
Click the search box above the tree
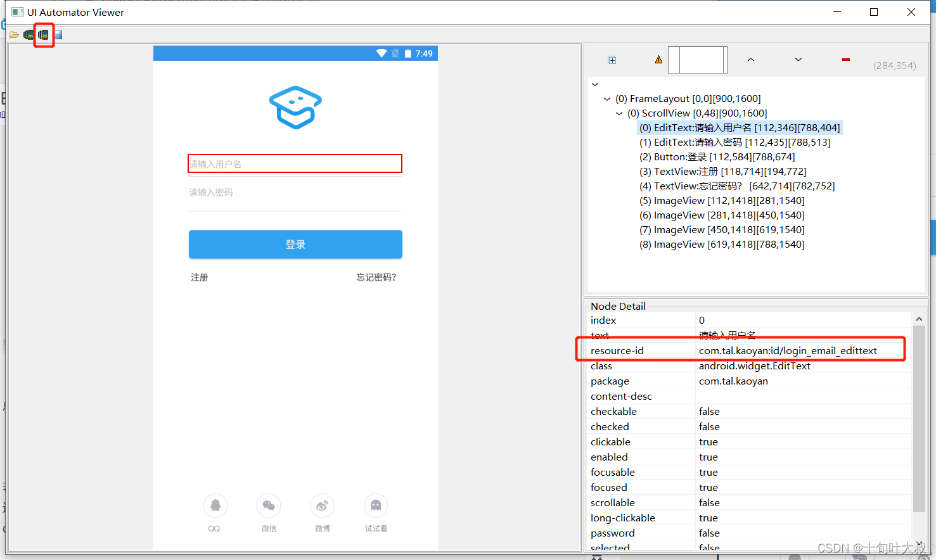697,60
